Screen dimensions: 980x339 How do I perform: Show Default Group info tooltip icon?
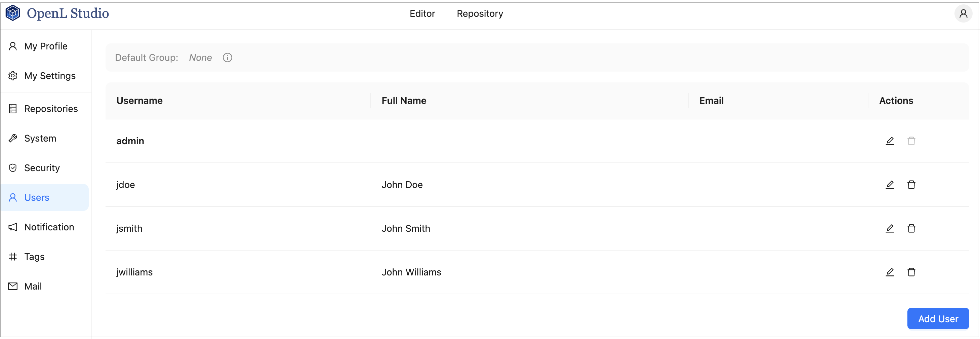tap(228, 58)
